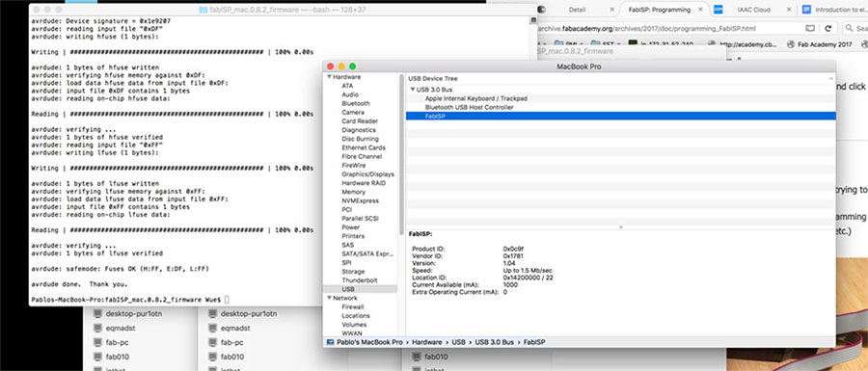The image size is (868, 371).
Task: Select Locations under Network
Action: pyautogui.click(x=356, y=316)
